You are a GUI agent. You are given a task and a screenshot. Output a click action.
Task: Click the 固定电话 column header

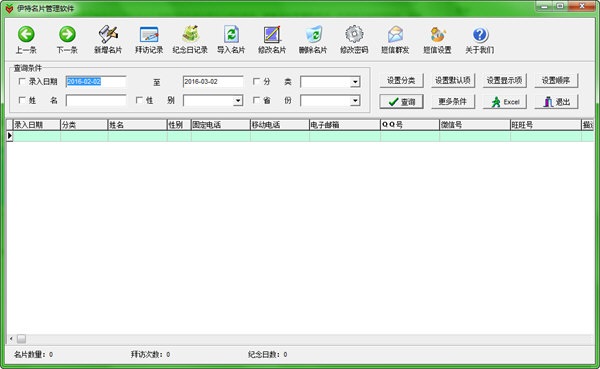click(220, 125)
